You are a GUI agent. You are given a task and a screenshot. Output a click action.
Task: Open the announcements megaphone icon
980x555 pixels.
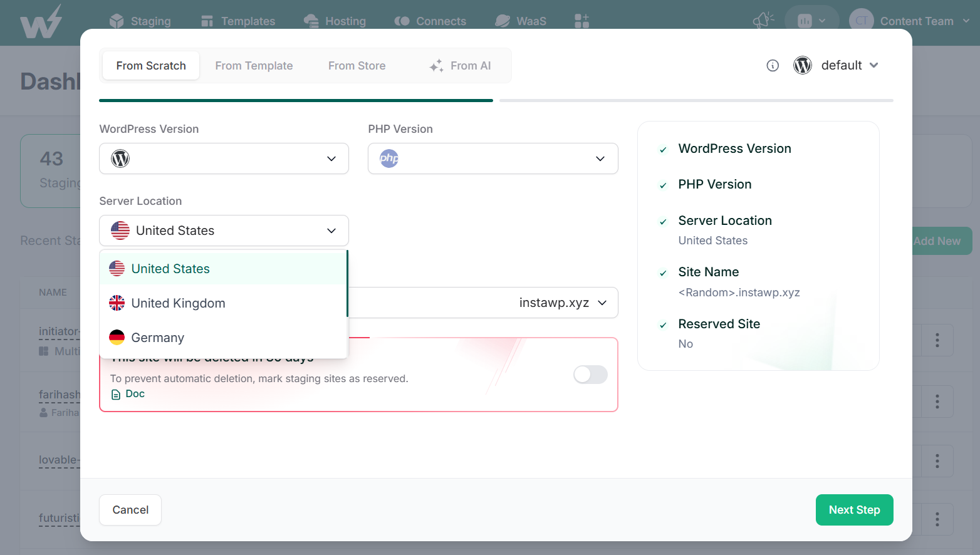763,21
